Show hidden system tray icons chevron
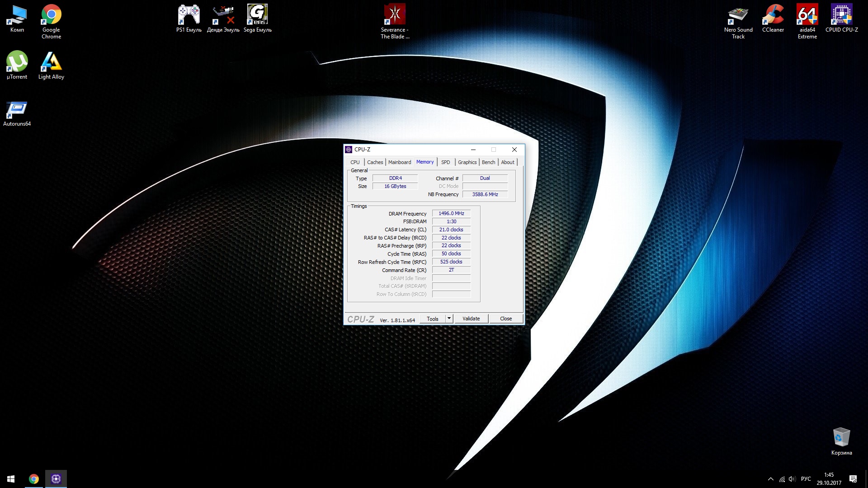The width and height of the screenshot is (868, 488). click(770, 479)
